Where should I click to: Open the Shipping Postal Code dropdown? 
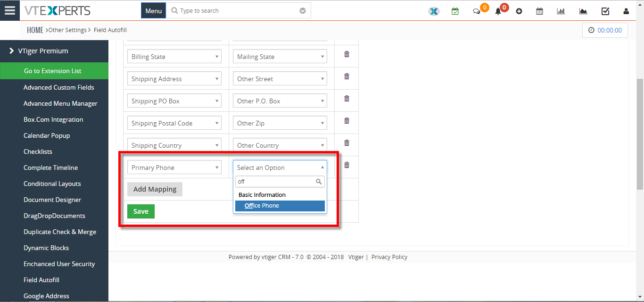tap(174, 123)
